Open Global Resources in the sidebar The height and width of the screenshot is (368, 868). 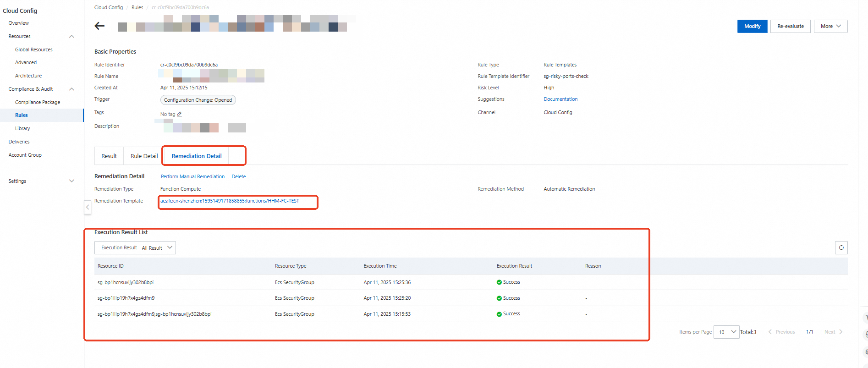tap(34, 49)
